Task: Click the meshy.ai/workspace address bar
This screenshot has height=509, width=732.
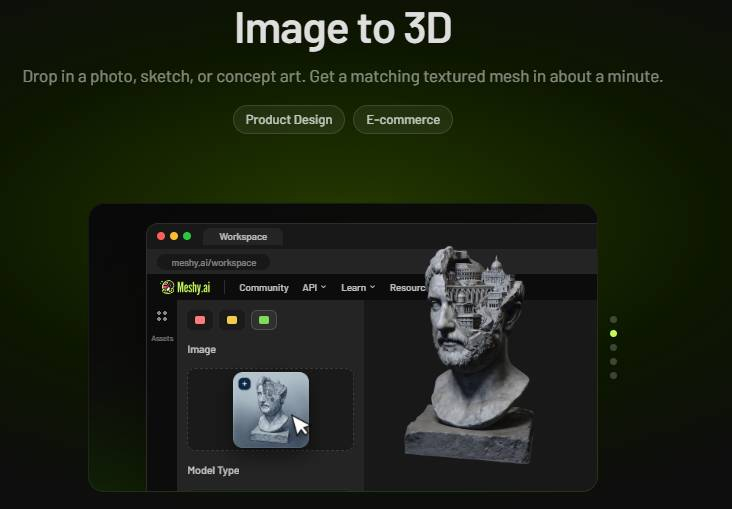Action: 213,262
